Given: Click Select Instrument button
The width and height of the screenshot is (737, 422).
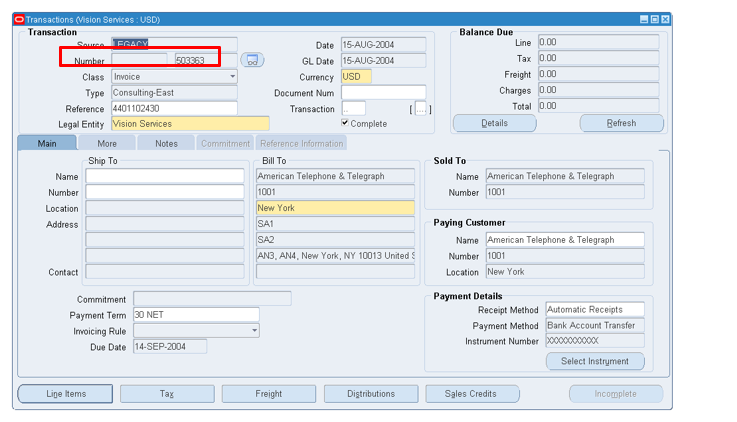Looking at the screenshot, I should (x=595, y=361).
